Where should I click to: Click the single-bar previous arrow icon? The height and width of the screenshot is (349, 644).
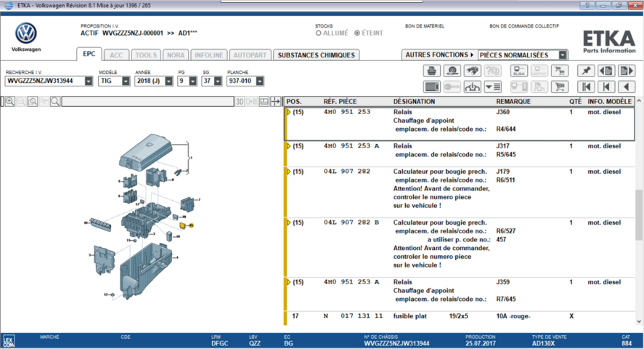607,87
